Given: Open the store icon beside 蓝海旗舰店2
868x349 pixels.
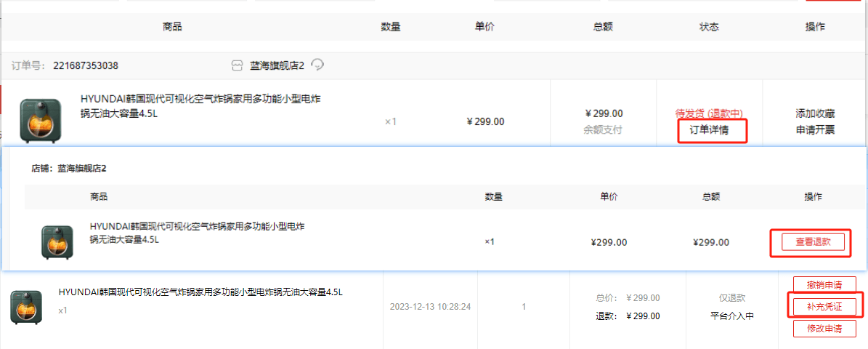Looking at the screenshot, I should (x=237, y=66).
